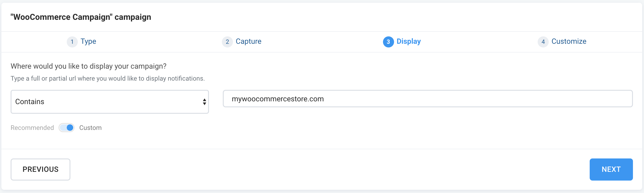Click the active step 3 circle
644x193 pixels.
[388, 42]
